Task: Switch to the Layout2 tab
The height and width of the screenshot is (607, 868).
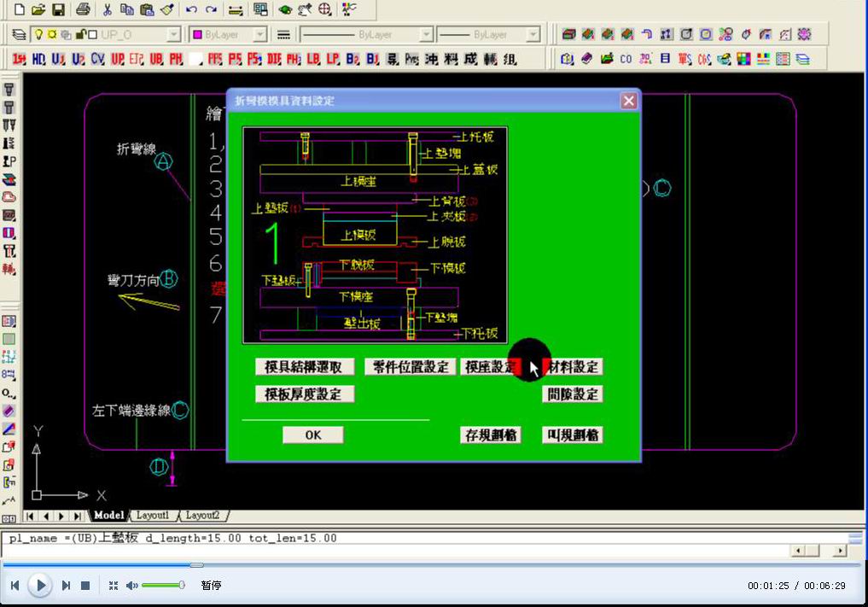Action: [x=202, y=515]
